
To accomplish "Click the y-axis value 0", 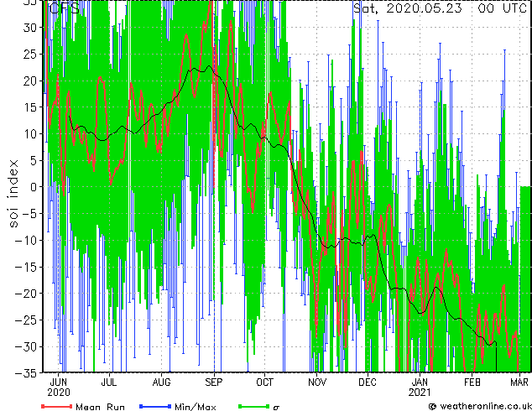I will [33, 187].
